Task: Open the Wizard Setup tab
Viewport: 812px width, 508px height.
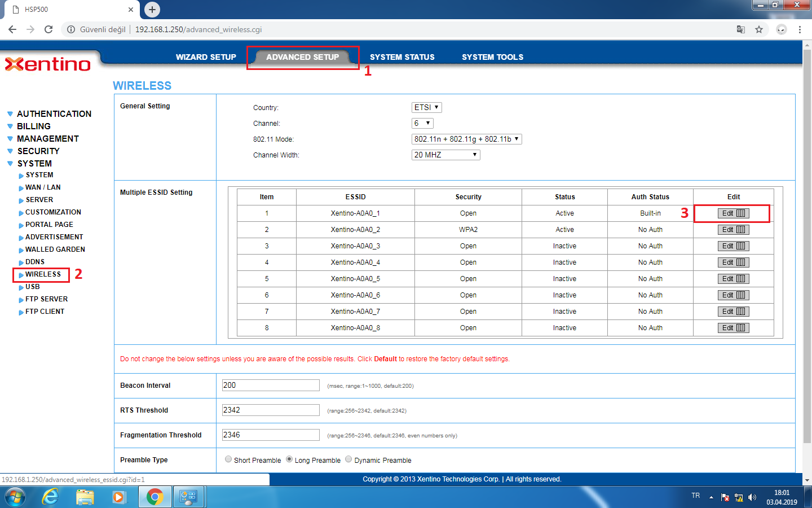Action: (206, 57)
